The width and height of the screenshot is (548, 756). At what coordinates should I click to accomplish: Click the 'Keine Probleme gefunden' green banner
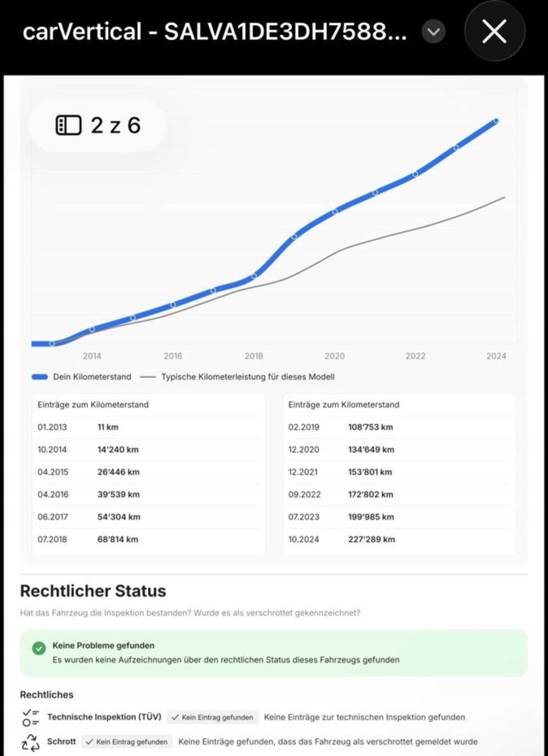click(273, 653)
